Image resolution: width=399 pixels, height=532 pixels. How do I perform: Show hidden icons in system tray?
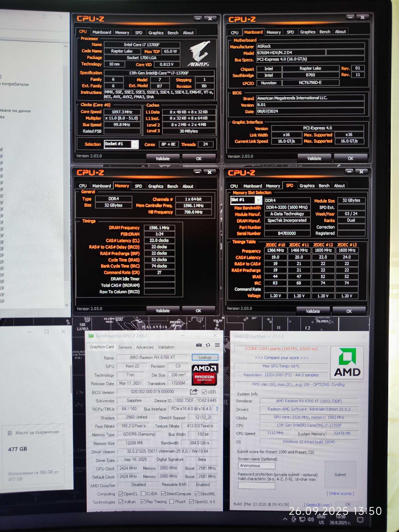tap(285, 519)
